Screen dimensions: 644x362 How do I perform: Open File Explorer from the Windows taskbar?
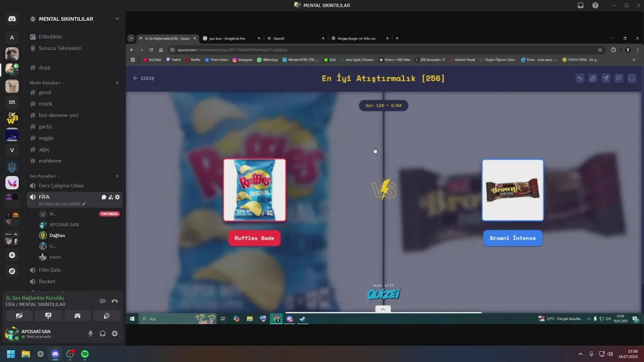pos(26,354)
